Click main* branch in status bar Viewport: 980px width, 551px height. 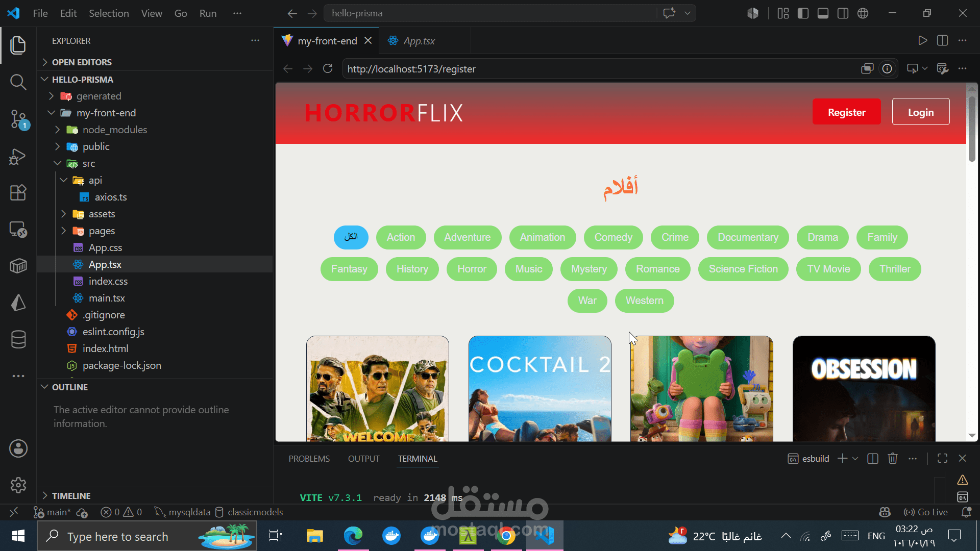pyautogui.click(x=53, y=512)
